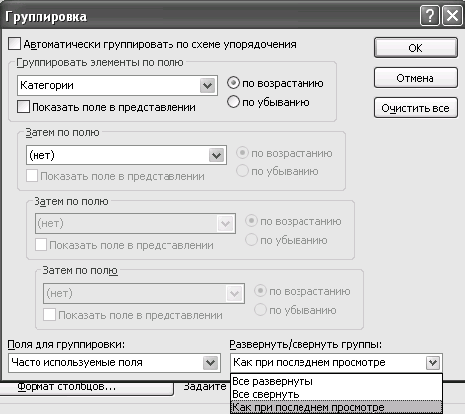Click the help question mark icon
465x414 pixels.
tap(430, 16)
